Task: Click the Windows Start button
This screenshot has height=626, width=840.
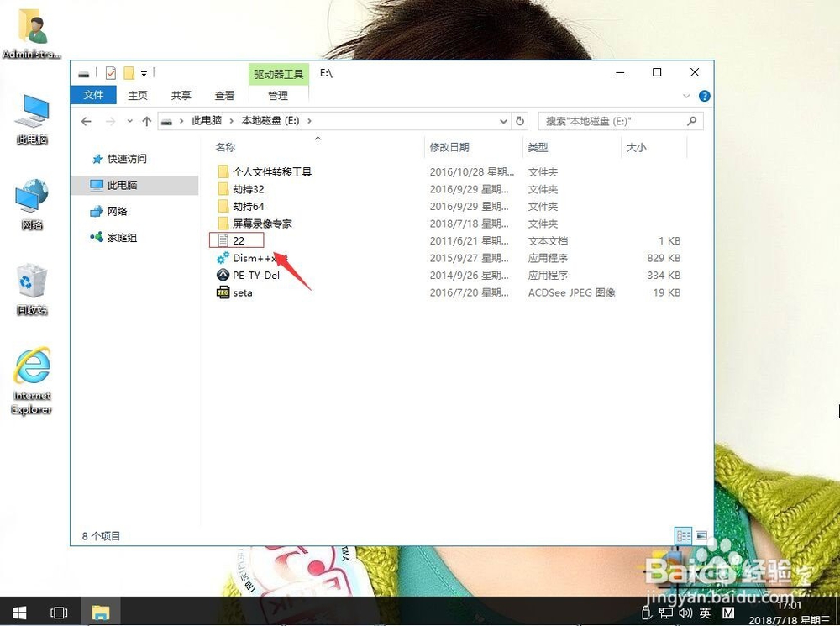Action: 18,613
